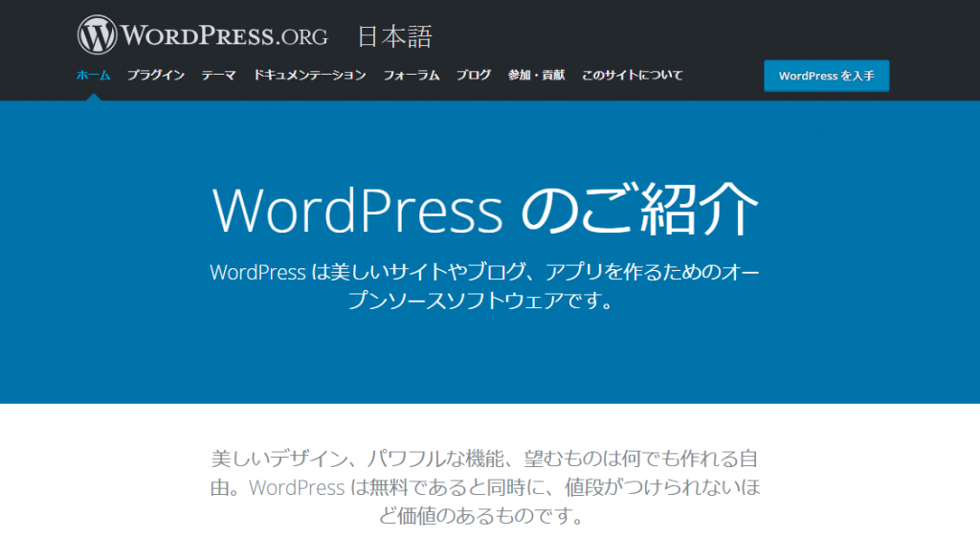Open the ホーム navigation item
Screen dimensions: 980x560
pos(93,75)
